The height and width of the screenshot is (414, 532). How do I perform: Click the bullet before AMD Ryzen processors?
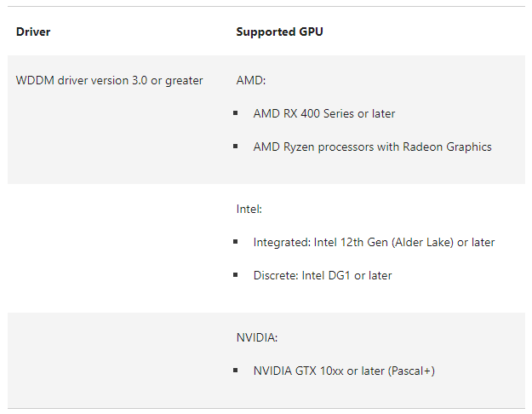235,146
